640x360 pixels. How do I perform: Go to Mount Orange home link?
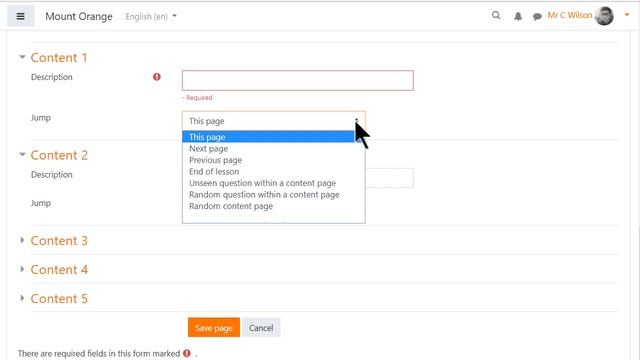[79, 16]
